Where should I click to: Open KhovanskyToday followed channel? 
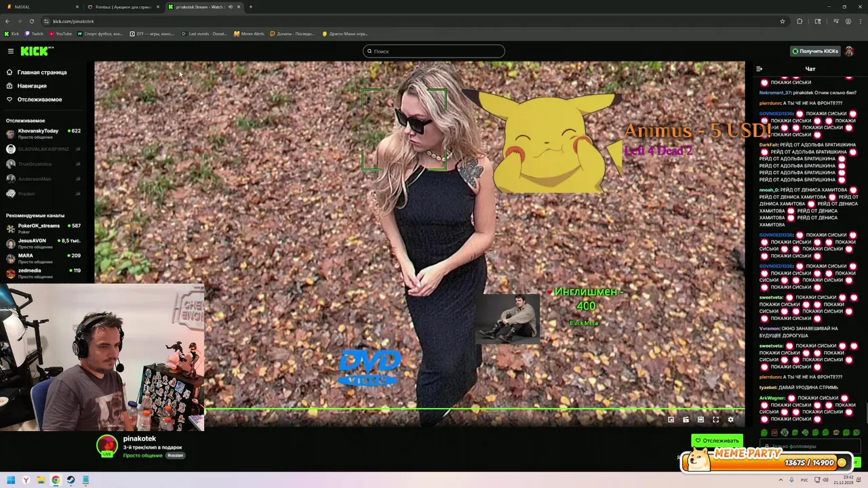pyautogui.click(x=43, y=134)
